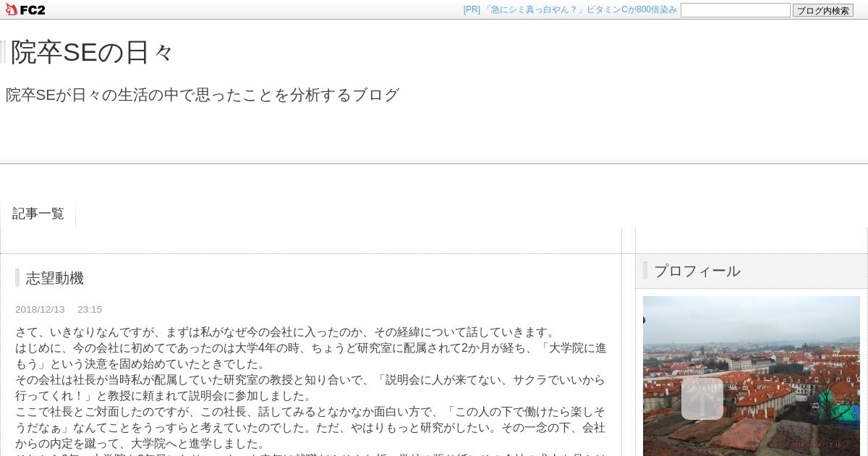The image size is (868, 456).
Task: Select the 記事一覧 menu item
Action: tap(38, 214)
